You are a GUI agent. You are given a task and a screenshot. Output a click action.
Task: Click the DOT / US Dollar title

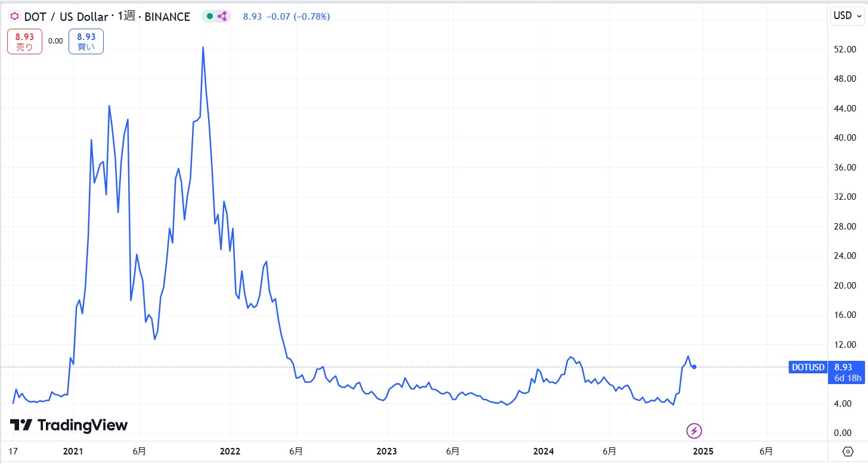[x=67, y=17]
